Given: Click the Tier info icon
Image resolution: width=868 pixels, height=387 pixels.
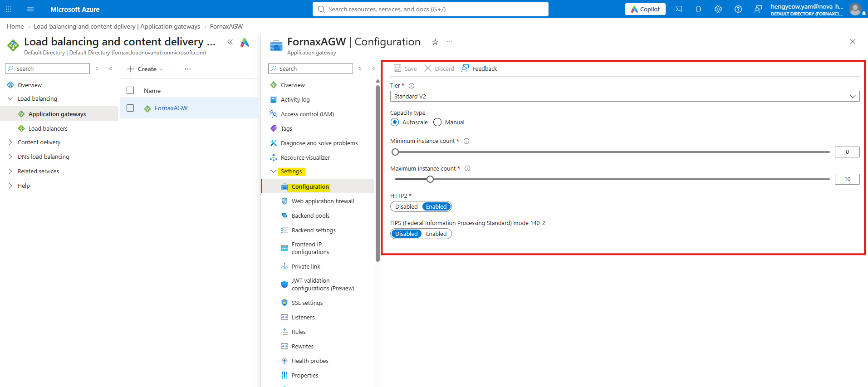Looking at the screenshot, I should [x=412, y=86].
